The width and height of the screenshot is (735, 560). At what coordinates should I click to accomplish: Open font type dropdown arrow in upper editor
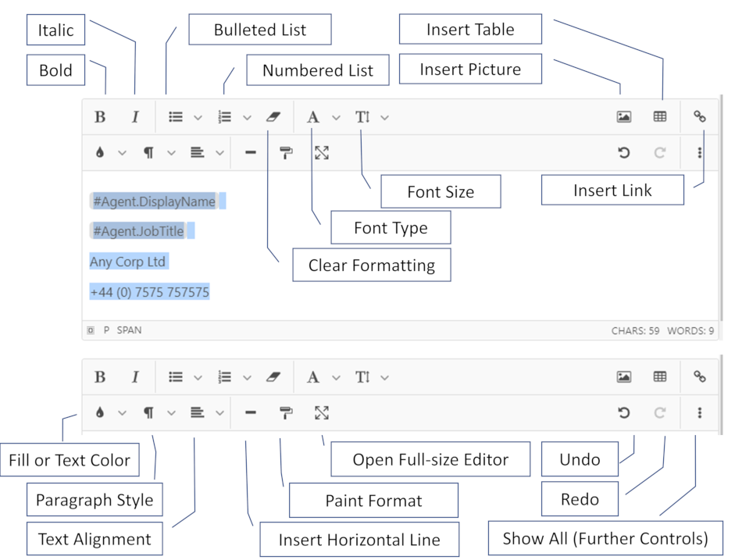[336, 118]
